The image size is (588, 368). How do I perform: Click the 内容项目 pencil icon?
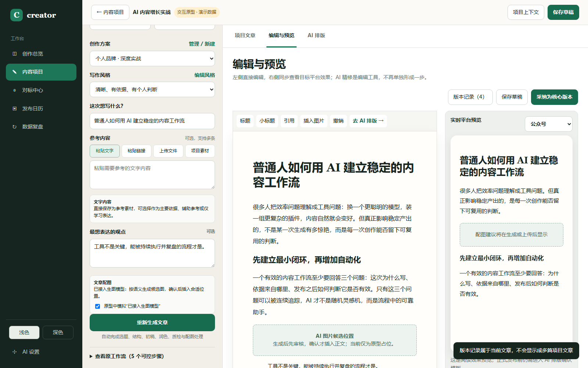[x=15, y=72]
